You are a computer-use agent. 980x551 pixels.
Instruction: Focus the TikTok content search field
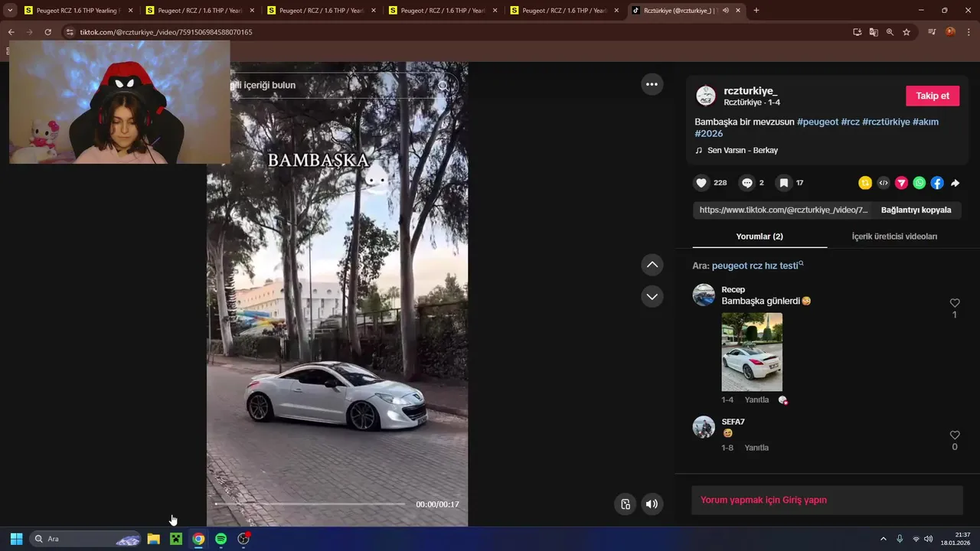tap(333, 85)
